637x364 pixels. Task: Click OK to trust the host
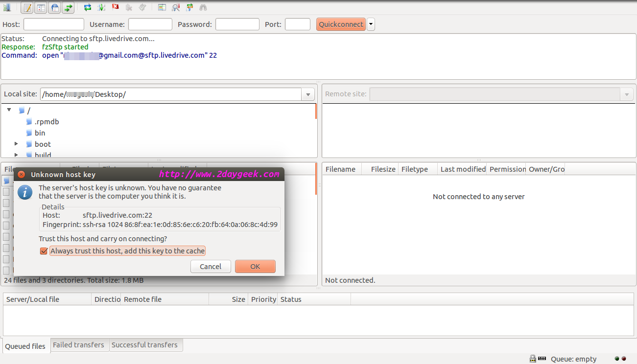pyautogui.click(x=255, y=267)
